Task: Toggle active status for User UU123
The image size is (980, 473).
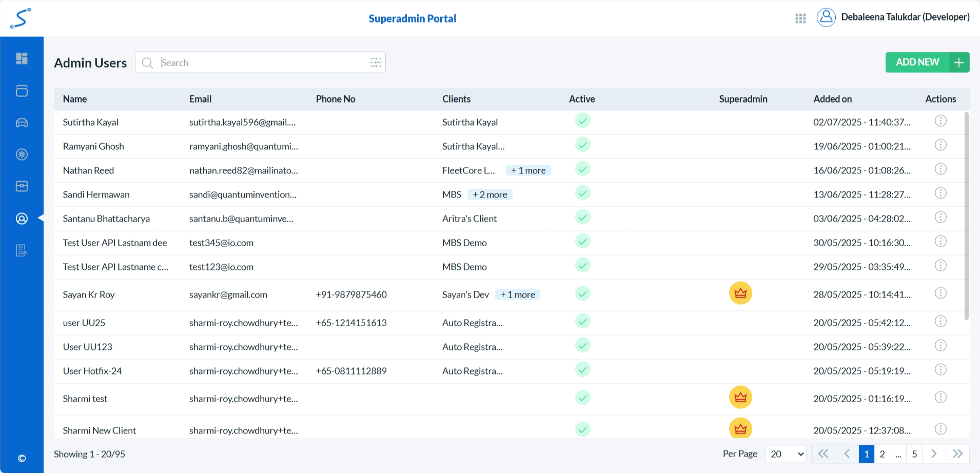Action: click(x=582, y=346)
